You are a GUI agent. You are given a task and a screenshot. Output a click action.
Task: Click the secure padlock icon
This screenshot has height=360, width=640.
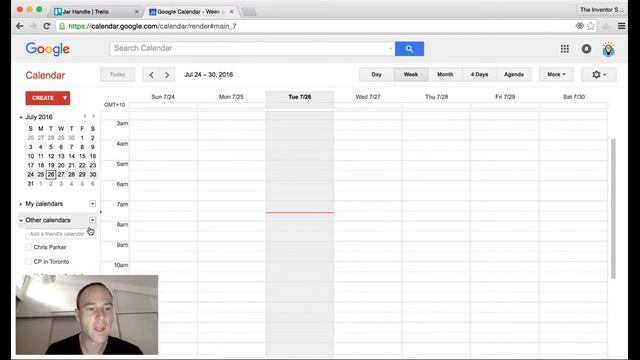pos(62,26)
